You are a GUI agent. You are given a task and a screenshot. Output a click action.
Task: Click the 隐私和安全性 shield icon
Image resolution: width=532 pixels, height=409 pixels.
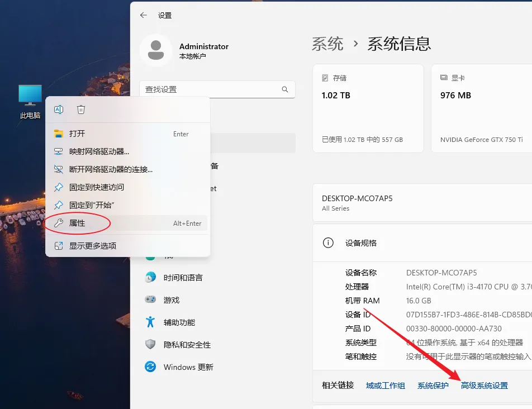(x=150, y=345)
